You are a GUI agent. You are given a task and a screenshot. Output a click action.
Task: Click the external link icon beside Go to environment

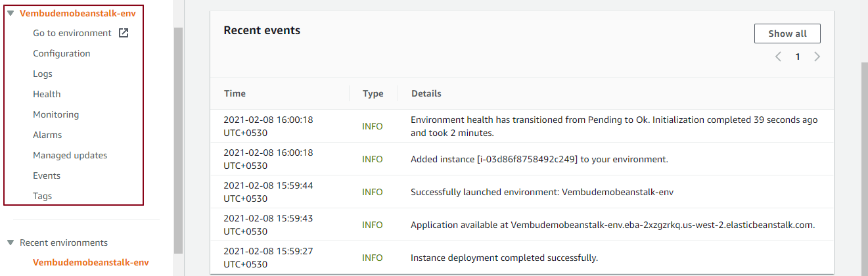click(124, 33)
